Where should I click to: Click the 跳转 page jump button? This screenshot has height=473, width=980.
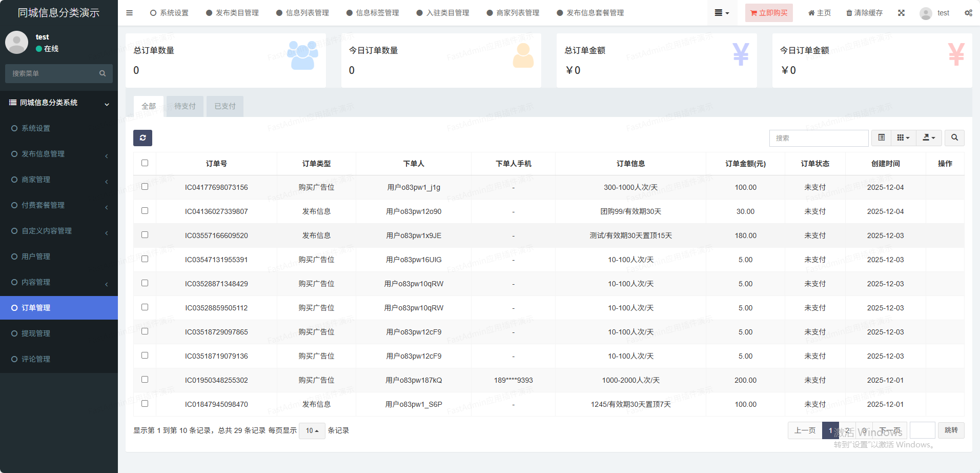point(951,430)
